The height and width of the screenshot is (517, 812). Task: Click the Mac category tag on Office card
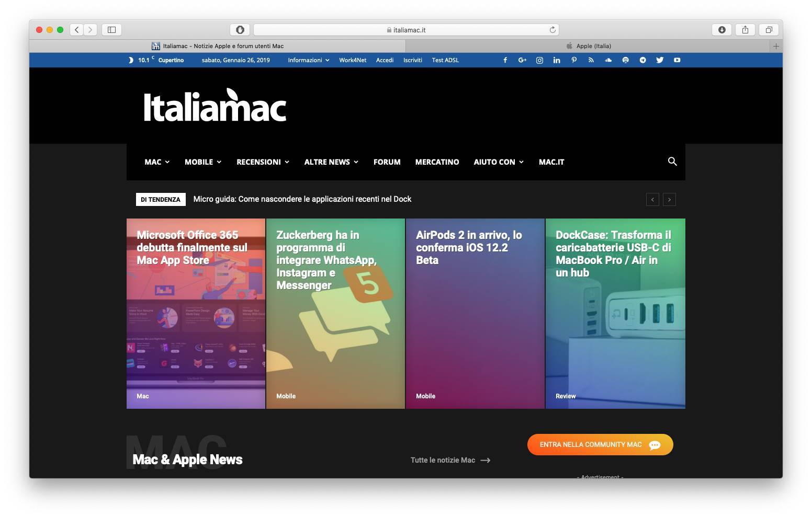click(x=143, y=396)
